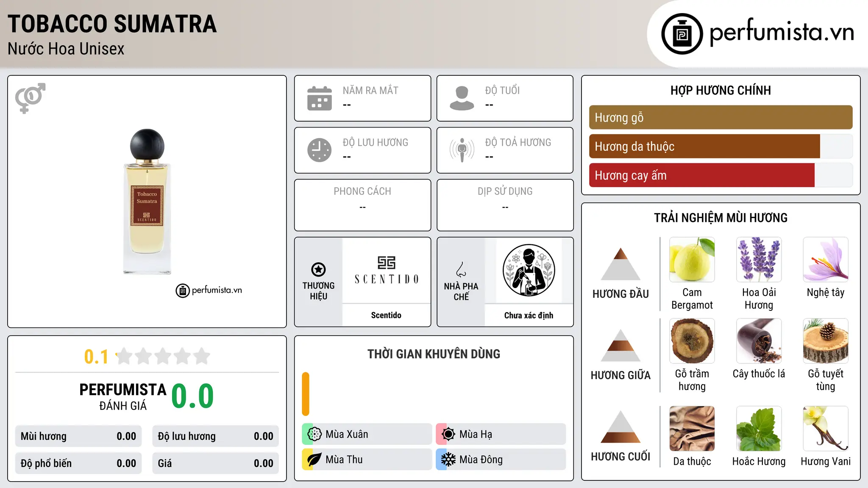This screenshot has width=868, height=488.
Task: Click the THỜI GIAN KHUYÊN DÙNG heading
Action: [434, 354]
